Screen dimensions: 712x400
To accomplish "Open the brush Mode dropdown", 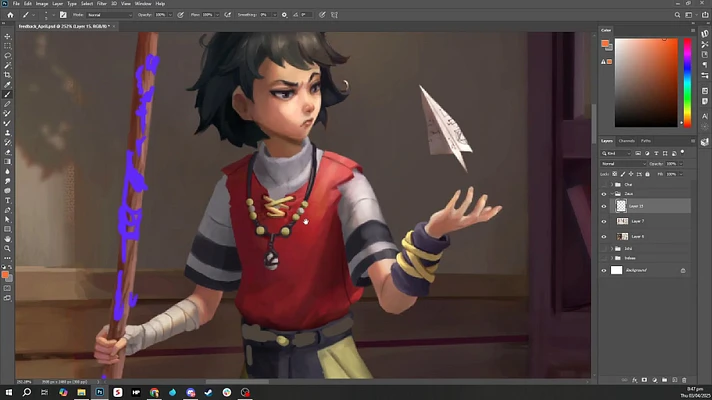I will click(109, 15).
